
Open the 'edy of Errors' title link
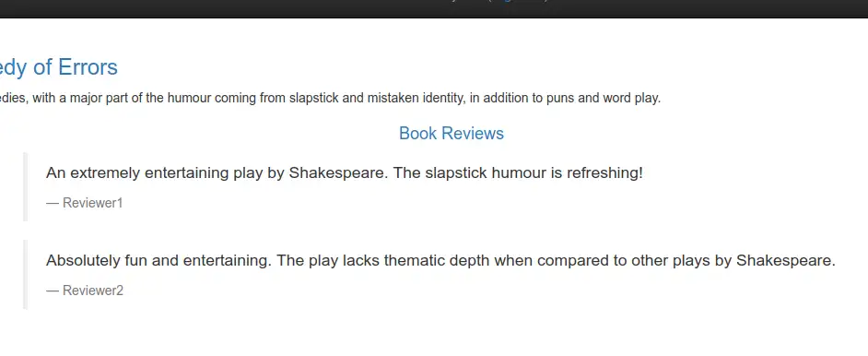click(x=59, y=67)
